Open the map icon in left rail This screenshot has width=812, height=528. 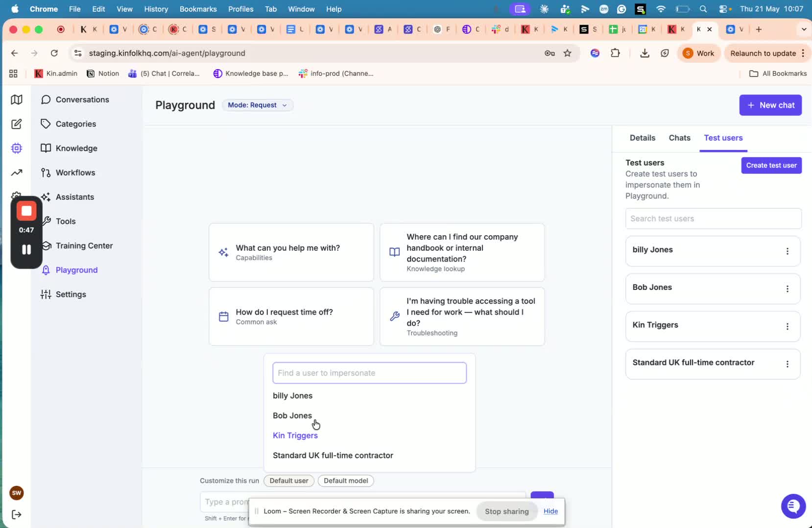17,99
